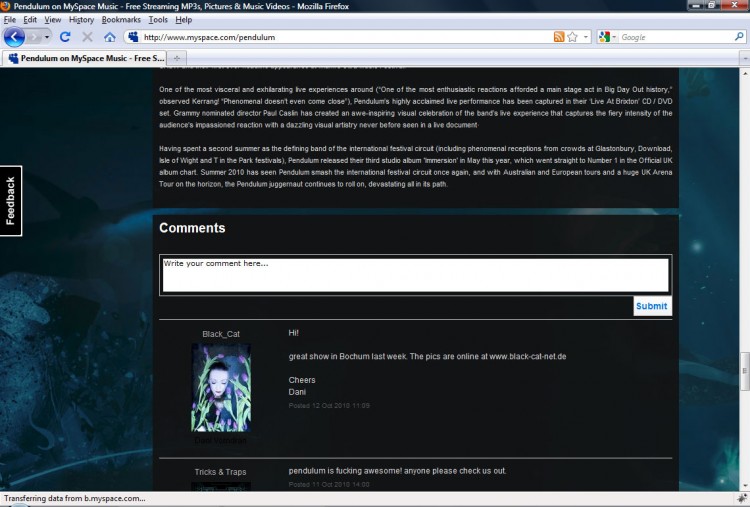Choose search engine via Google icon dropdown

coord(607,37)
